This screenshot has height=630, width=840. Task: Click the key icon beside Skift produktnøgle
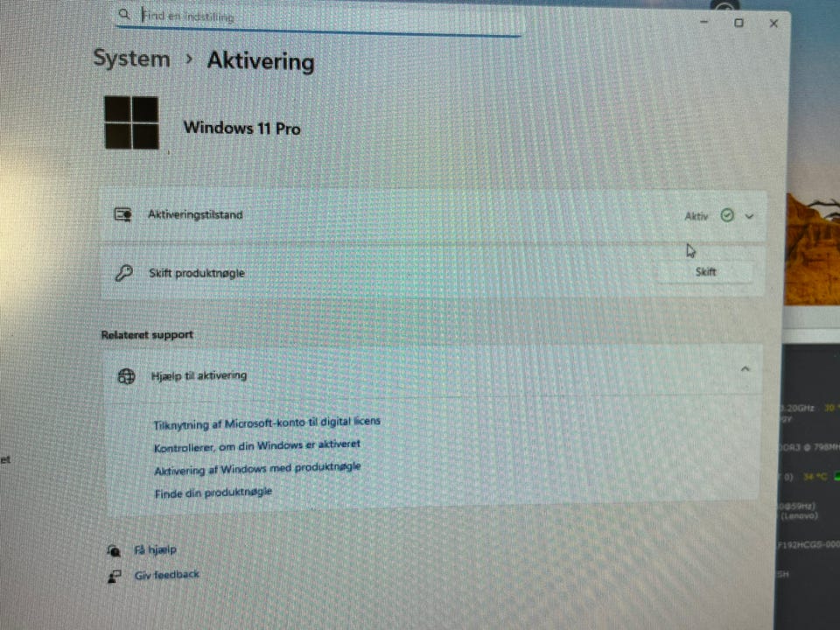coord(123,273)
